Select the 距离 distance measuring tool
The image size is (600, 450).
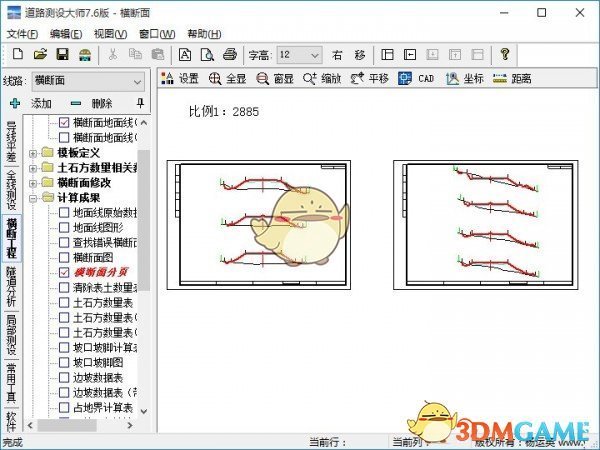tap(512, 78)
